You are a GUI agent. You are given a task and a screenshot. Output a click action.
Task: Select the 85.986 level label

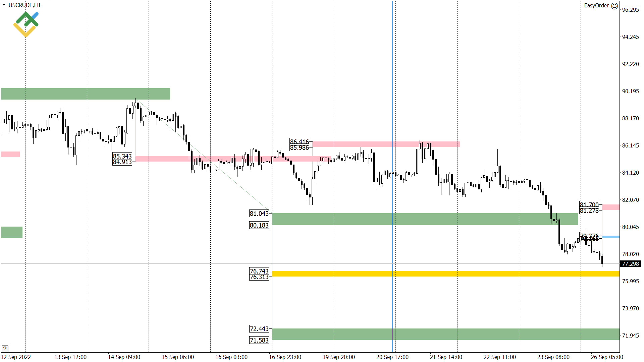coord(299,148)
